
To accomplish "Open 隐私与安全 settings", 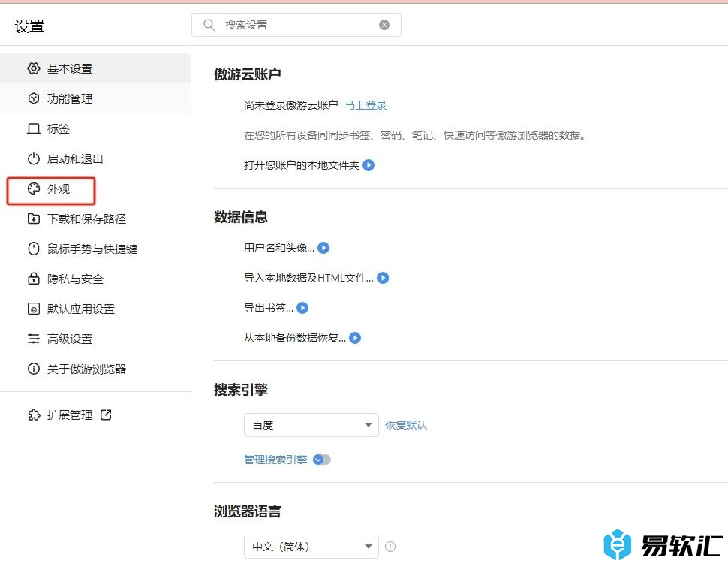I will coord(95,279).
